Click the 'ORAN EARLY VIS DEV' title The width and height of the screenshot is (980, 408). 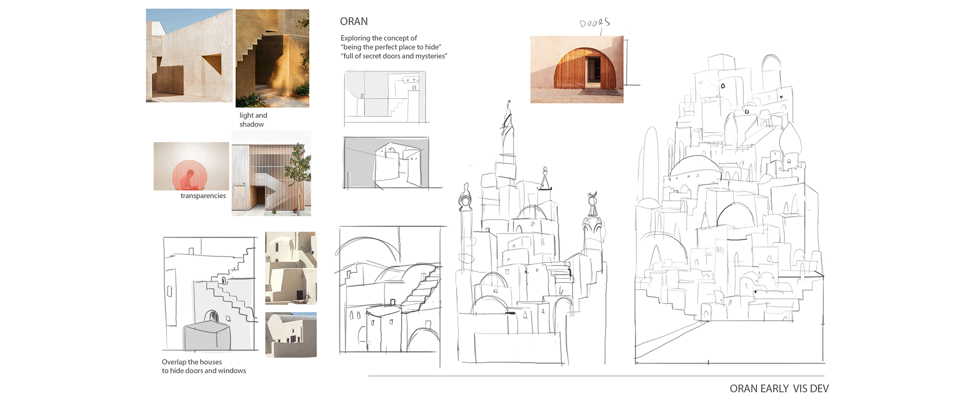point(779,389)
